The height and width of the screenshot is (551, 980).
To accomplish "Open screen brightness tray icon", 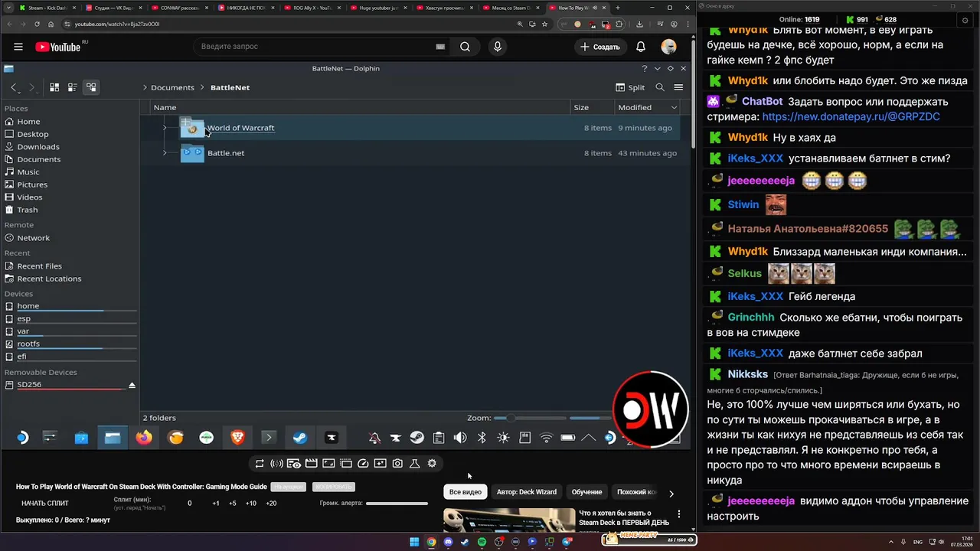I will (503, 438).
